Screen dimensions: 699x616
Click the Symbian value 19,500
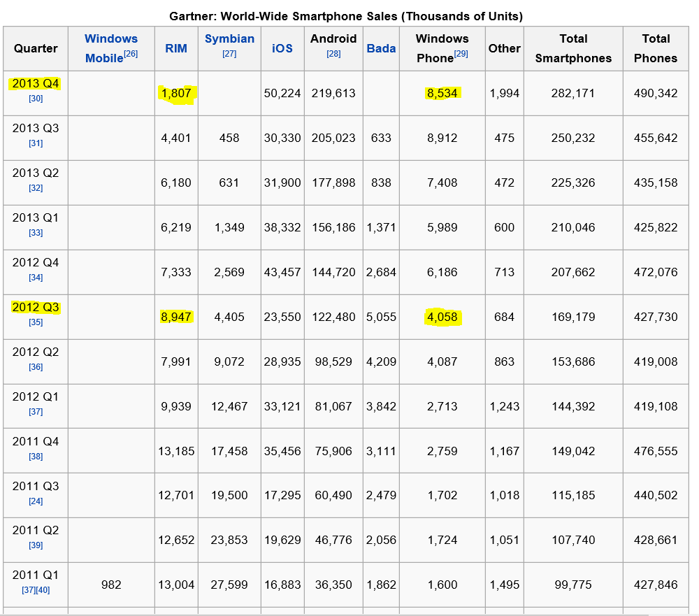click(x=229, y=496)
